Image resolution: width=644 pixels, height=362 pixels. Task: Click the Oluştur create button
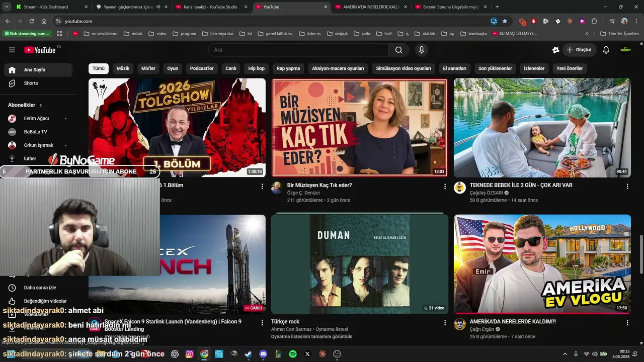(579, 50)
